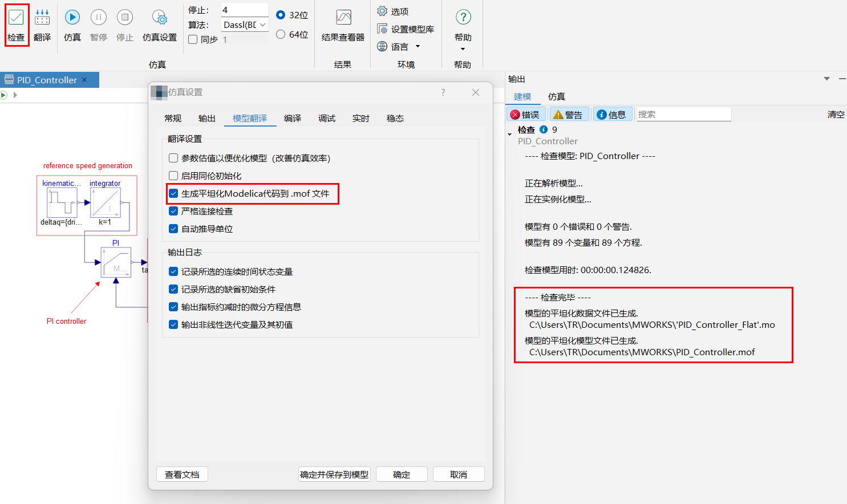Screen dimensions: 847x504
Task: Click the 确定并保存到模型 button
Action: 334,474
